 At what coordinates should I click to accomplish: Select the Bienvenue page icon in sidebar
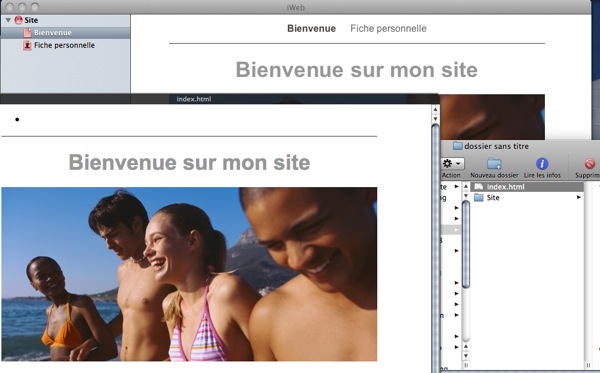tap(27, 33)
